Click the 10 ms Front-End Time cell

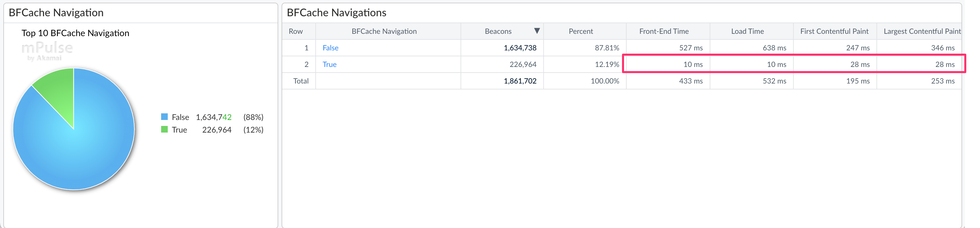click(692, 64)
